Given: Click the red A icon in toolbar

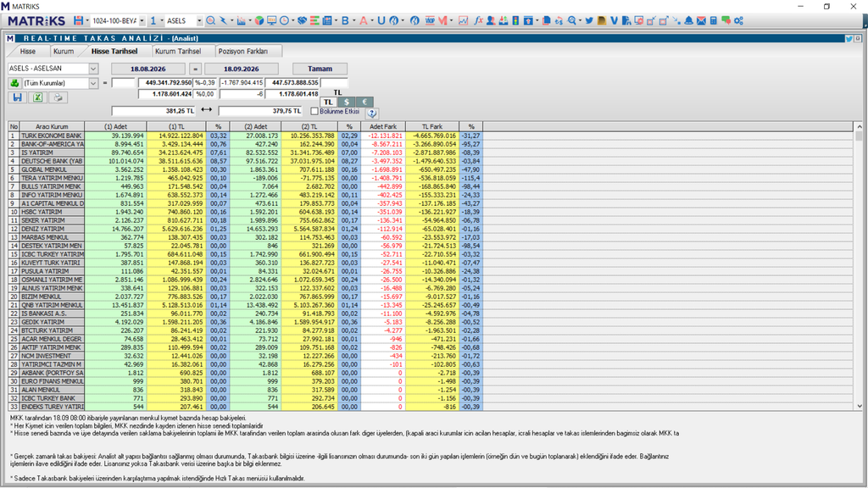Looking at the screenshot, I should click(x=363, y=20).
